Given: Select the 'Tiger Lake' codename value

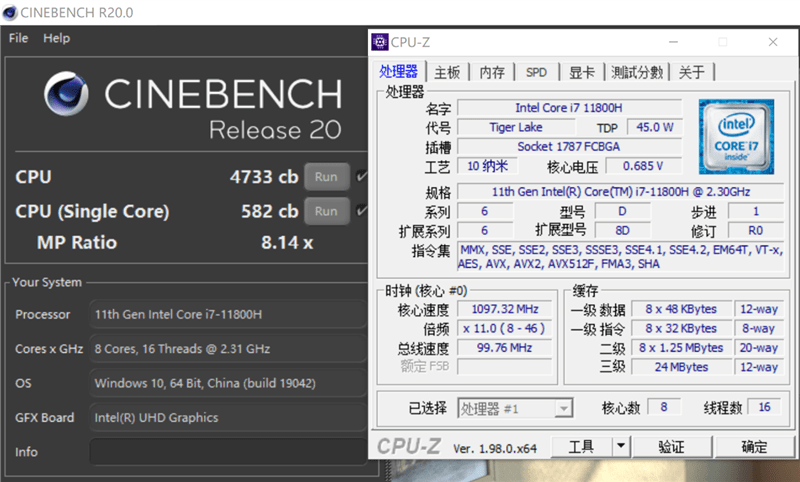Looking at the screenshot, I should tap(516, 128).
